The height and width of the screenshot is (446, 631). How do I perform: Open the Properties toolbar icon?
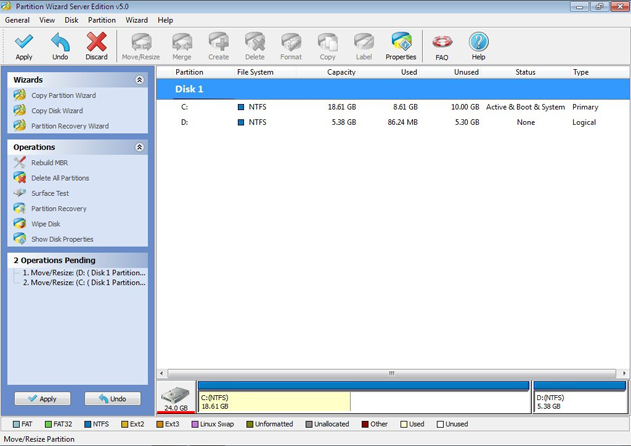(401, 43)
